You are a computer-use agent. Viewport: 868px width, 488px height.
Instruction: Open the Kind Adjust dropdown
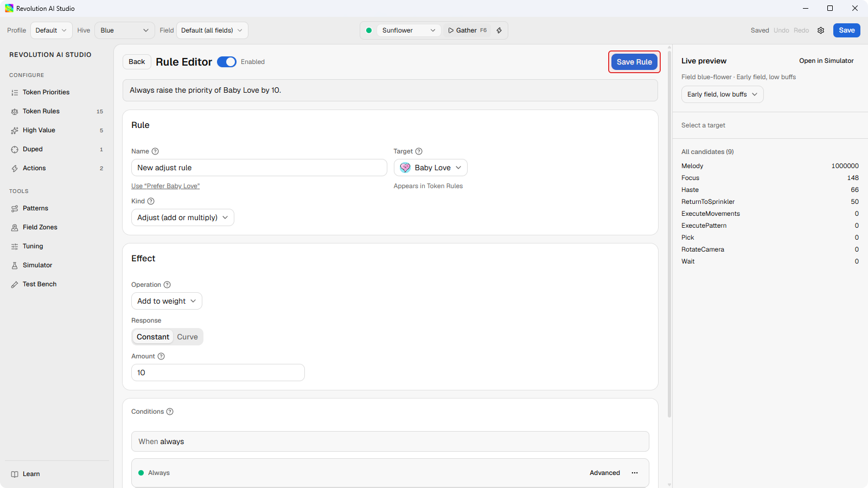coord(183,217)
